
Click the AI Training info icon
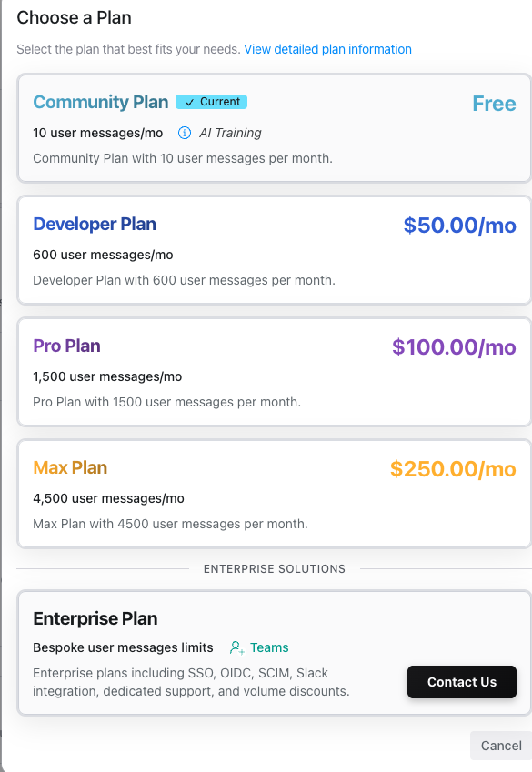point(185,133)
